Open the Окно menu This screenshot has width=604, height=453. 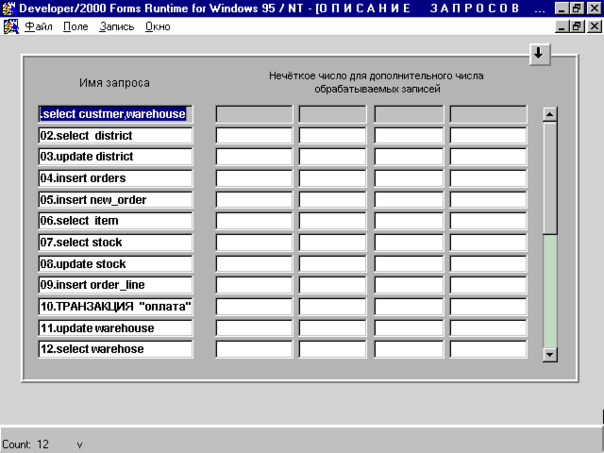click(x=158, y=27)
